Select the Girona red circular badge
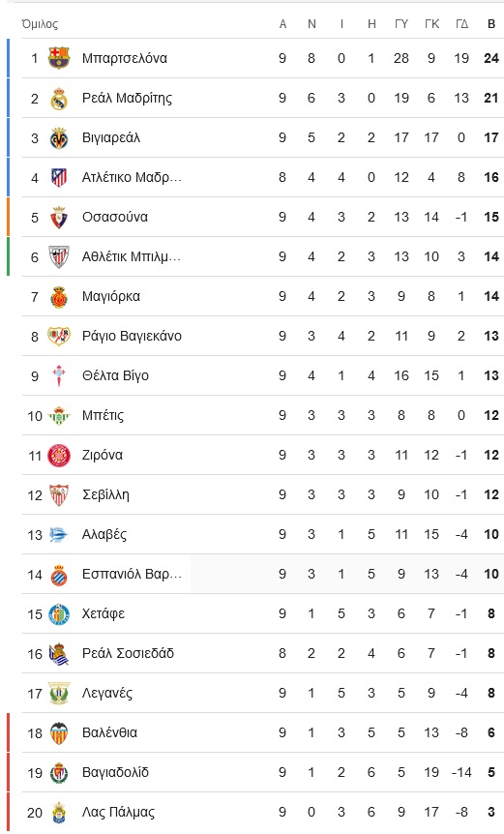The image size is (504, 834). point(59,456)
